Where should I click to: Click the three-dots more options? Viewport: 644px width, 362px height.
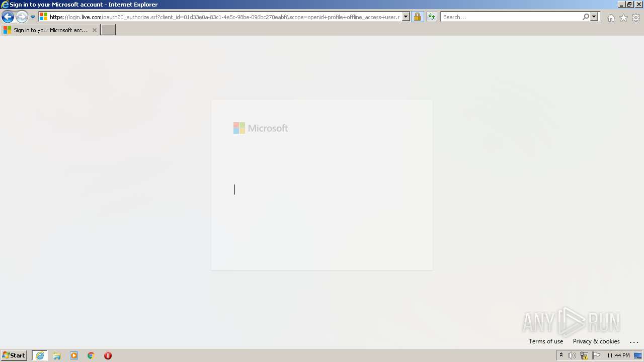(x=634, y=342)
